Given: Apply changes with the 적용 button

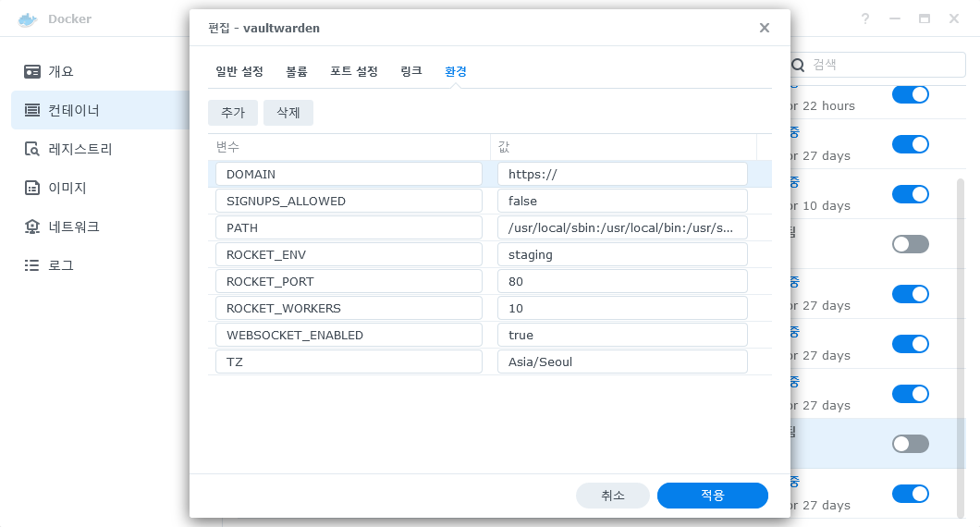Looking at the screenshot, I should pyautogui.click(x=713, y=496).
